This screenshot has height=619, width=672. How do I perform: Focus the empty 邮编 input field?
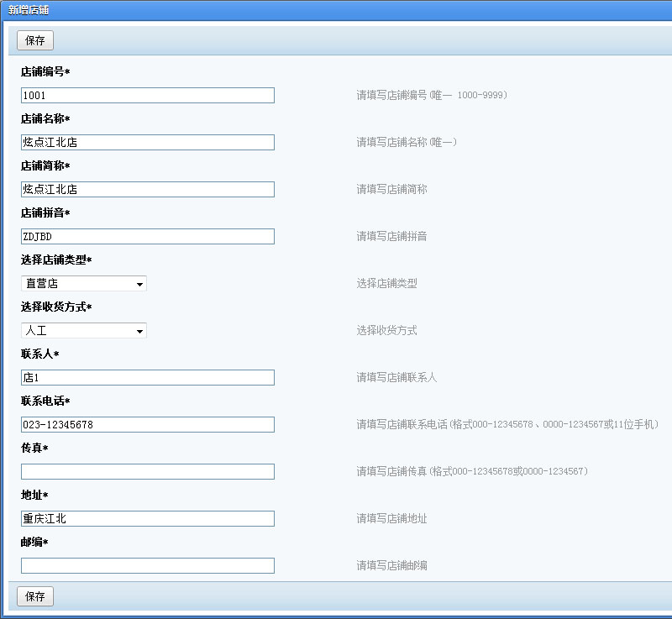point(148,565)
